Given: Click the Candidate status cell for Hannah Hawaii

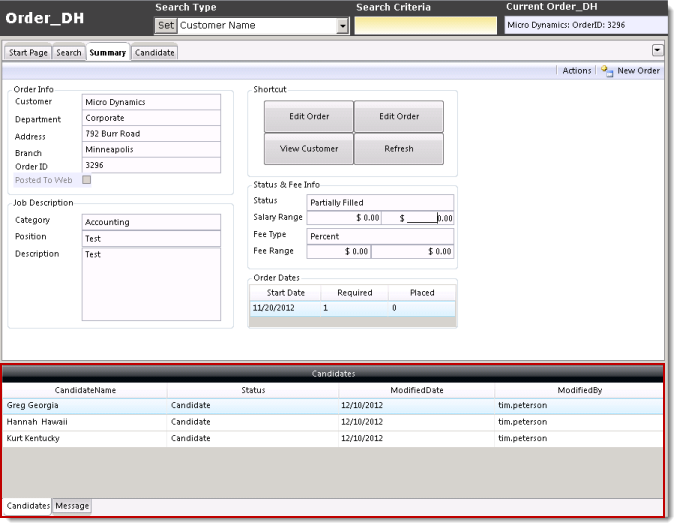Looking at the screenshot, I should click(x=253, y=422).
